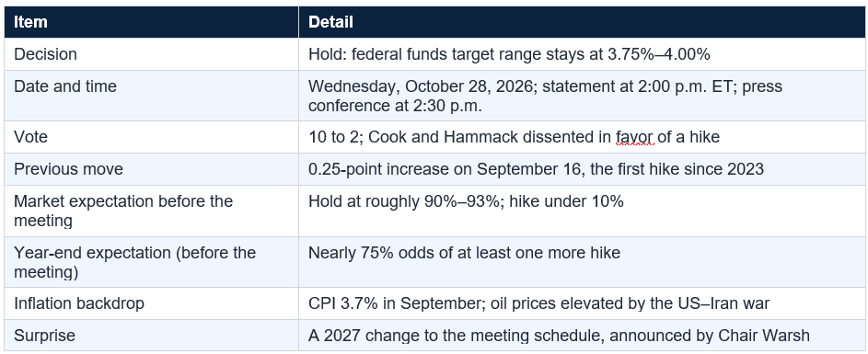The width and height of the screenshot is (868, 354).
Task: Click the federal funds target range cell
Action: (581, 54)
